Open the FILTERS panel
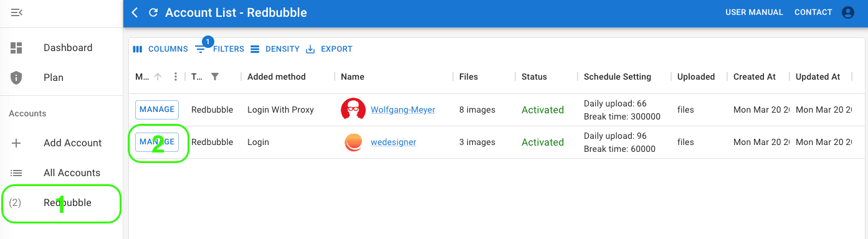Image resolution: width=868 pixels, height=239 pixels. pyautogui.click(x=219, y=49)
